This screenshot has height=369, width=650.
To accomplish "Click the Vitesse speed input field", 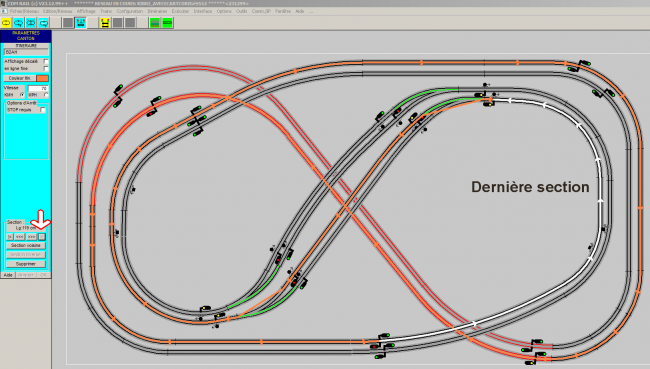I will [x=38, y=88].
